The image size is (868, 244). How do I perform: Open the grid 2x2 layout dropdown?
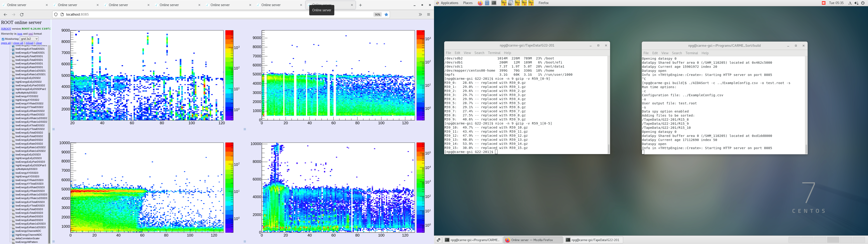[x=29, y=39]
